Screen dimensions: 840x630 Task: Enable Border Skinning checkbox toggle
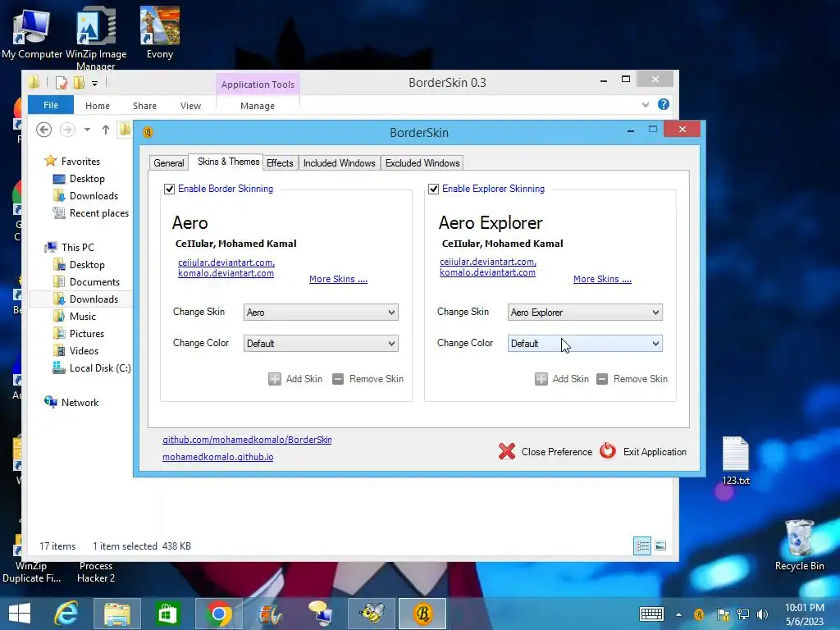coord(169,189)
